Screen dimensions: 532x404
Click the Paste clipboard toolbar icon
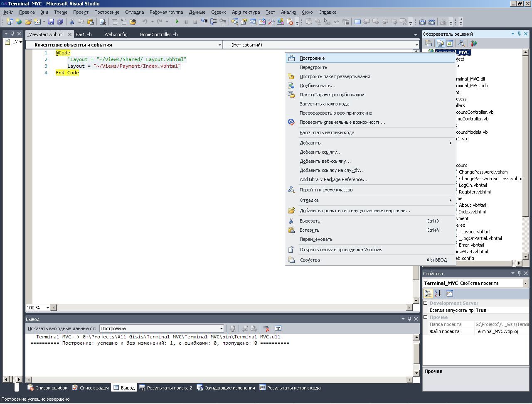pyautogui.click(x=90, y=22)
